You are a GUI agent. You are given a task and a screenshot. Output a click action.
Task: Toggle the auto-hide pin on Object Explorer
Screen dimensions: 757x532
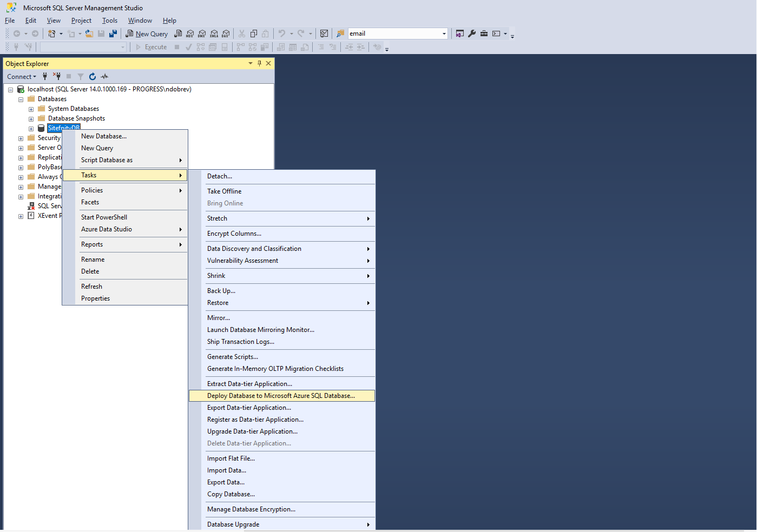click(x=259, y=63)
